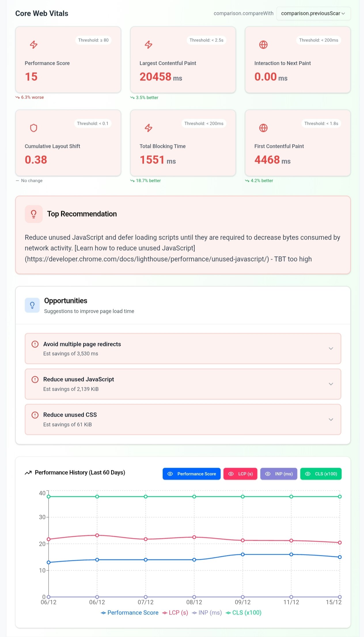
Task: Click the 6.3% worse indicator under Performance Score
Action: 29,97
